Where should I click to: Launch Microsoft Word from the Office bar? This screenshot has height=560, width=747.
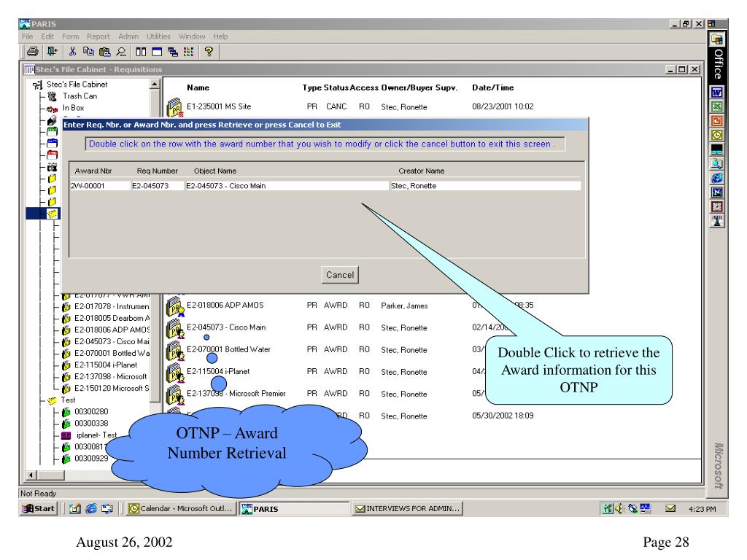coord(716,92)
